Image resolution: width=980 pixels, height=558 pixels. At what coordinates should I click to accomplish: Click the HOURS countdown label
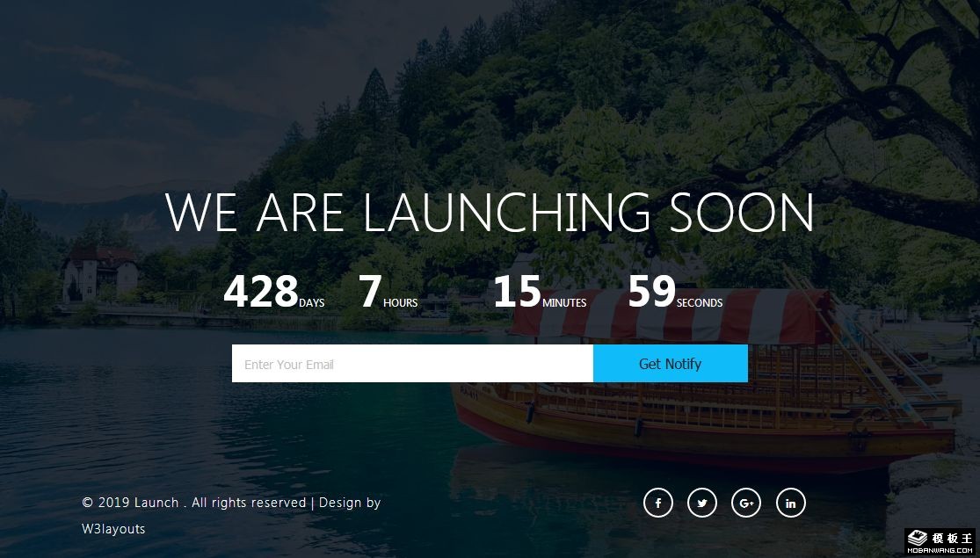pos(401,303)
